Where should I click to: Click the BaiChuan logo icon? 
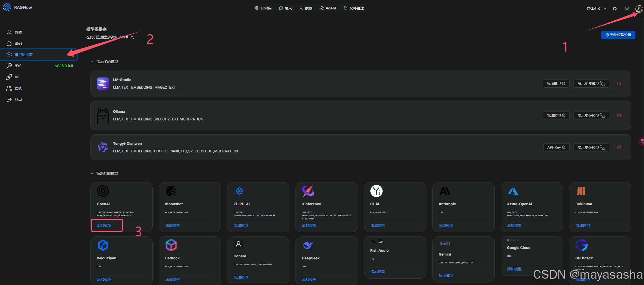click(581, 191)
